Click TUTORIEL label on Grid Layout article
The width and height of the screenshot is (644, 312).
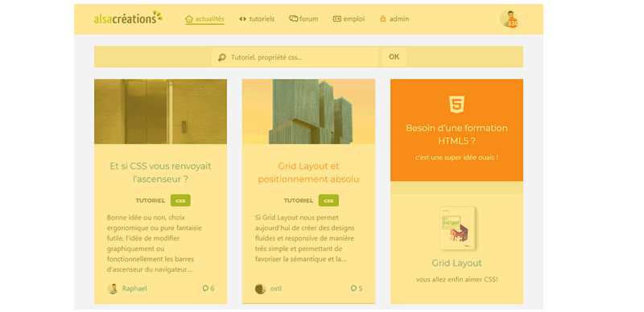point(299,201)
